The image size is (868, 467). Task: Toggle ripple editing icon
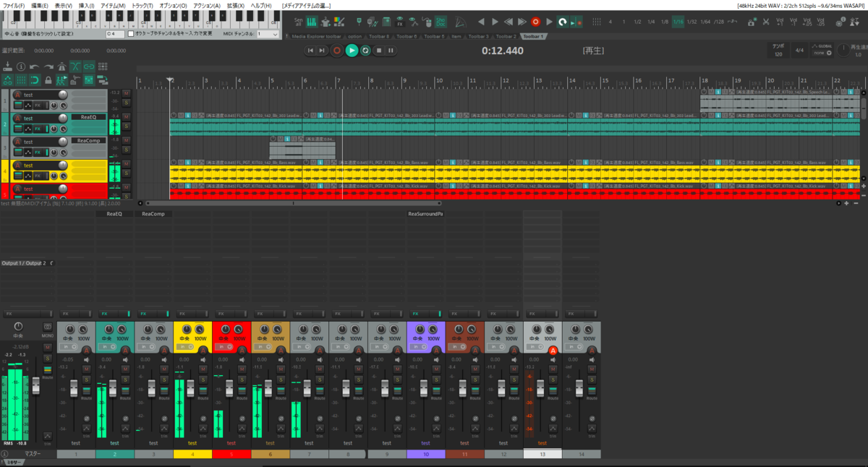pyautogui.click(x=103, y=67)
